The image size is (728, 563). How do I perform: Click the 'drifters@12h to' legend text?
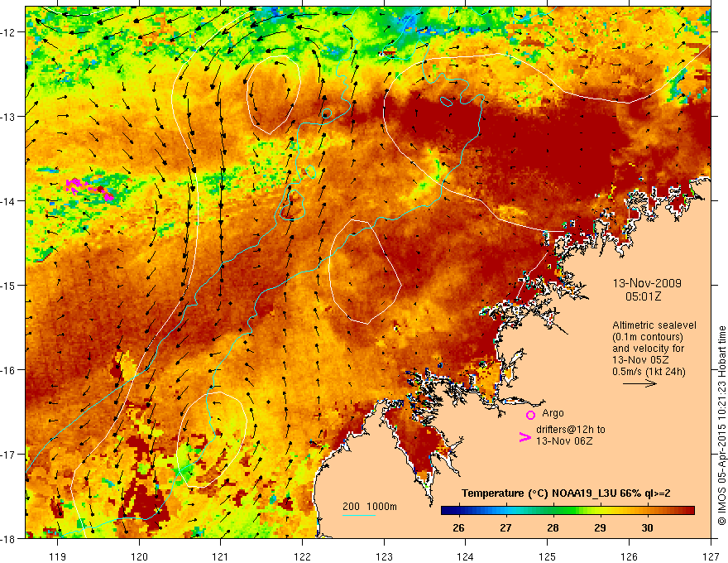(x=571, y=430)
